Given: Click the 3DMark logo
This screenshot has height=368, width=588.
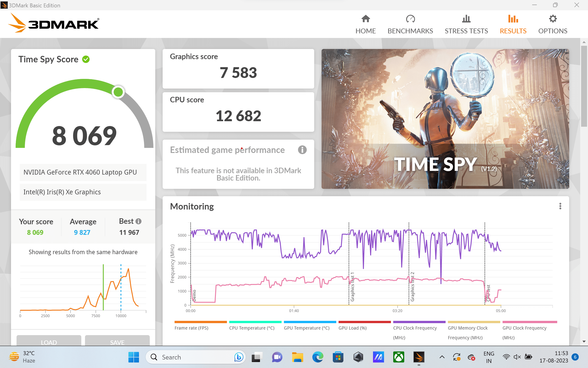Looking at the screenshot, I should 54,23.
